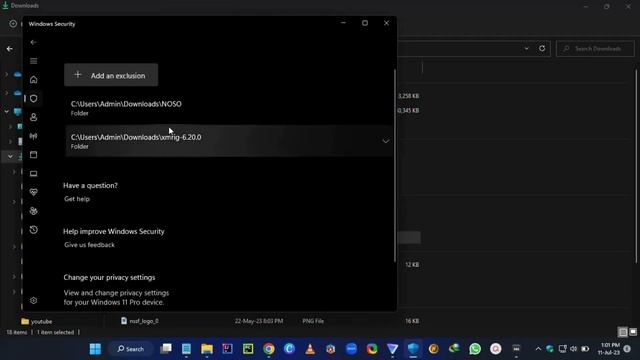This screenshot has height=360, width=640.
Task: Select the xmrig-6.20.0 folder exclusion
Action: (229, 141)
